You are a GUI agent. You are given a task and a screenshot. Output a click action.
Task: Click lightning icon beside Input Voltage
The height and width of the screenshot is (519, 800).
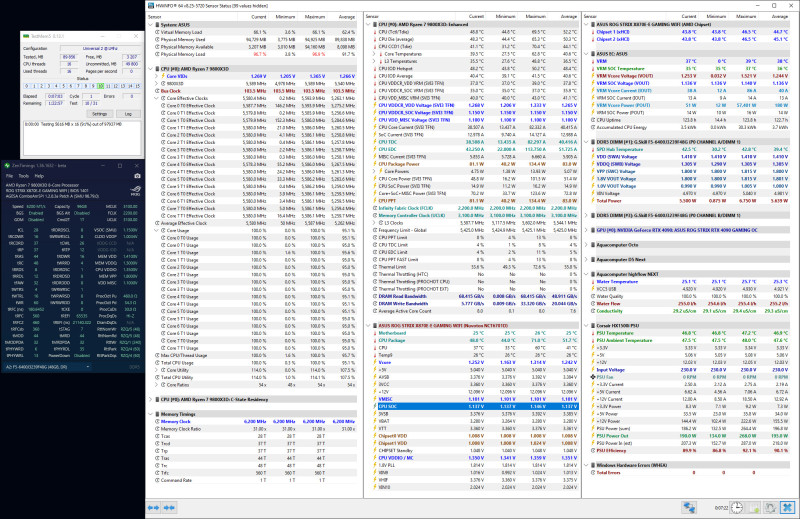click(x=593, y=370)
